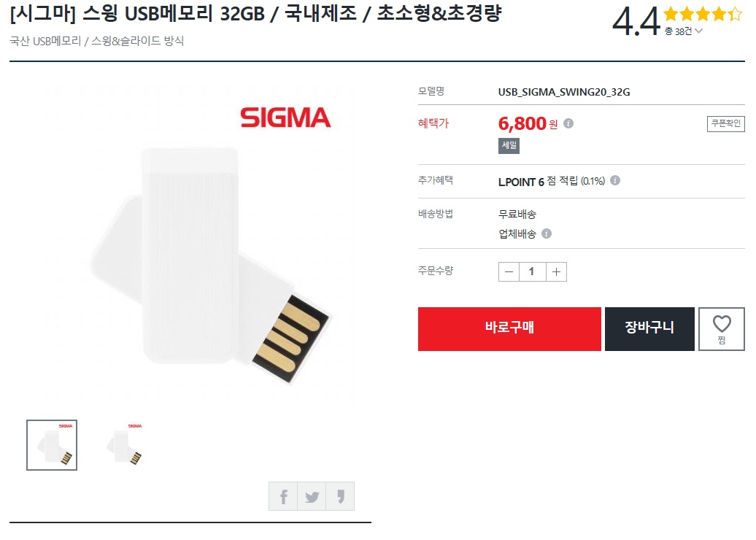The height and width of the screenshot is (540, 756).
Task: Share product on Facebook icon
Action: (x=283, y=496)
